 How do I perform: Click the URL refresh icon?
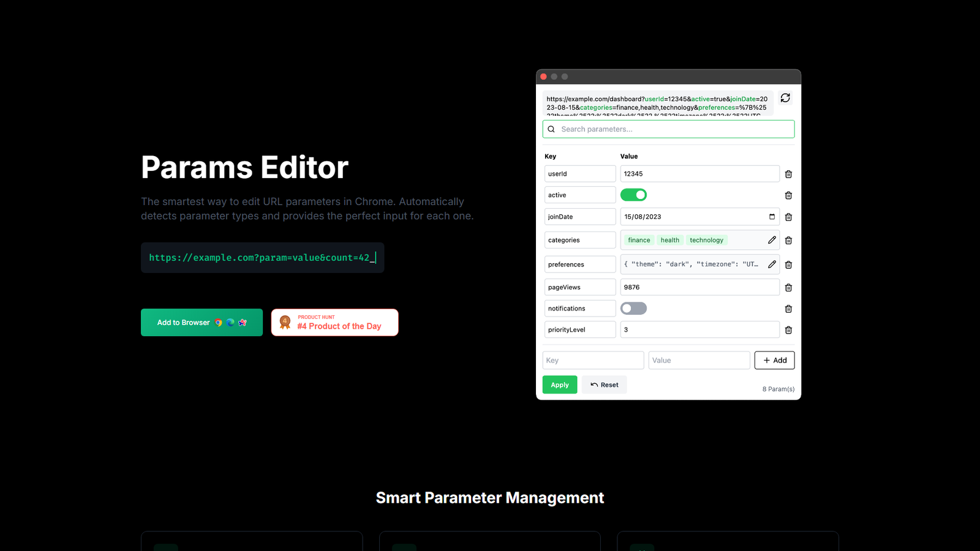[x=785, y=98]
